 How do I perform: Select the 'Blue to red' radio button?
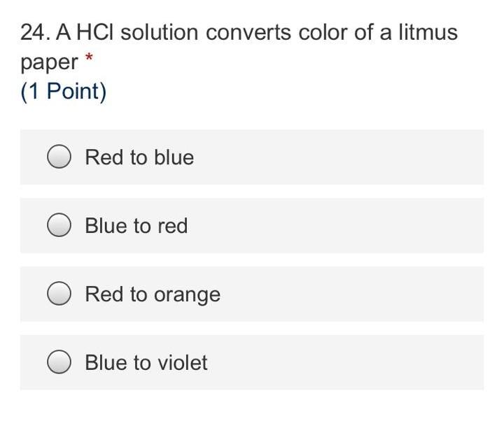coord(59,226)
